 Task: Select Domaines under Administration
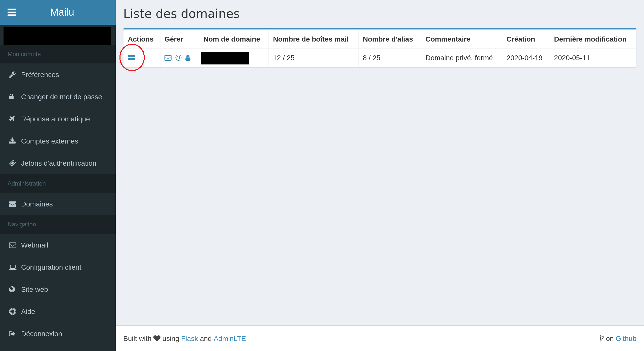click(x=37, y=204)
